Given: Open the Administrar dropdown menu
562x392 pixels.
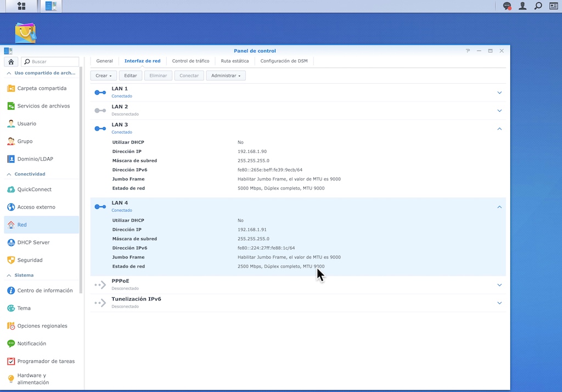Looking at the screenshot, I should [226, 76].
